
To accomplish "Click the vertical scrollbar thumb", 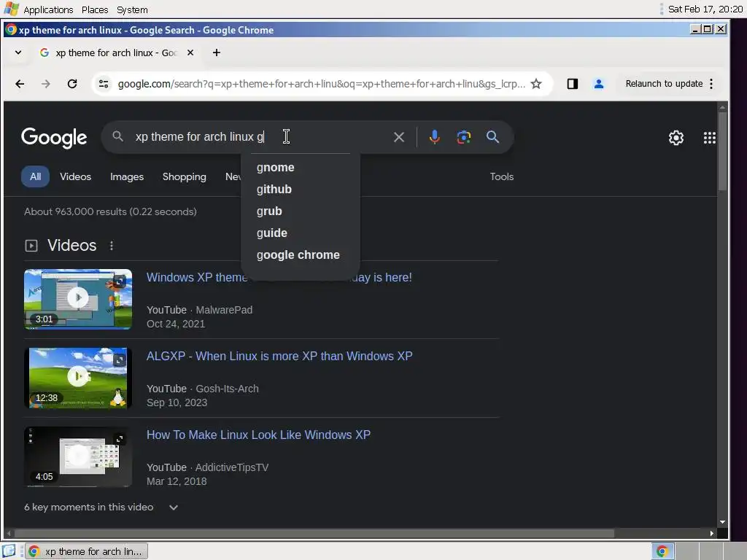I will [722, 152].
